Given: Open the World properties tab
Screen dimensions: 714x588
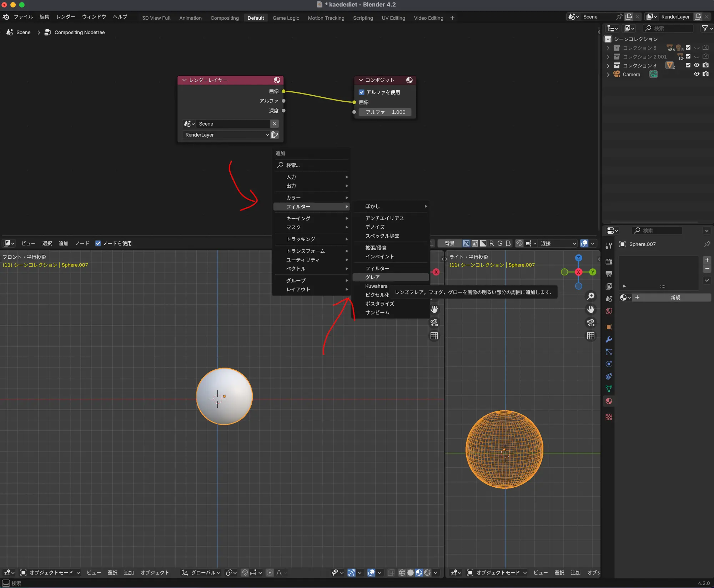Looking at the screenshot, I should (x=609, y=311).
